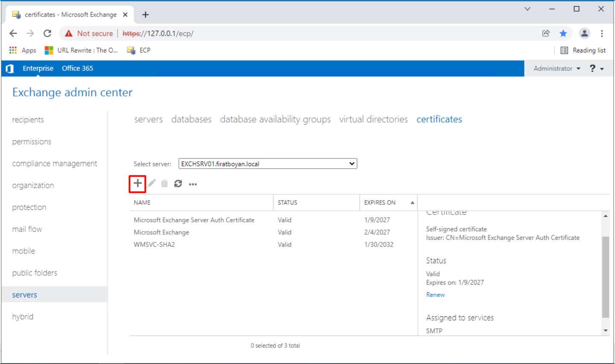The height and width of the screenshot is (364, 615).
Task: Click the Renew link
Action: tap(435, 295)
